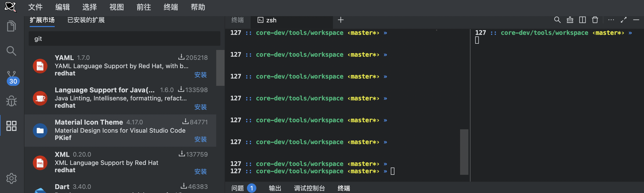
Task: Open the 问题 panel tab
Action: pyautogui.click(x=244, y=188)
